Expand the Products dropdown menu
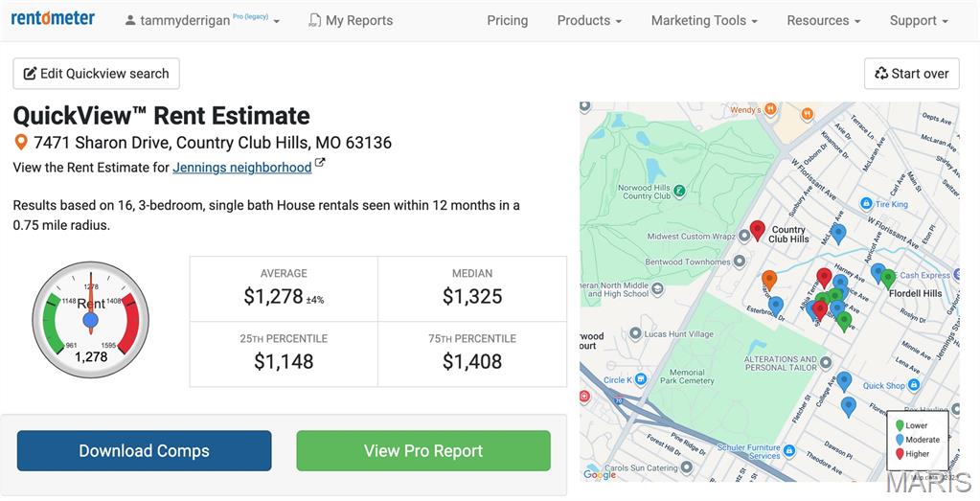Image resolution: width=980 pixels, height=501 pixels. pos(588,20)
